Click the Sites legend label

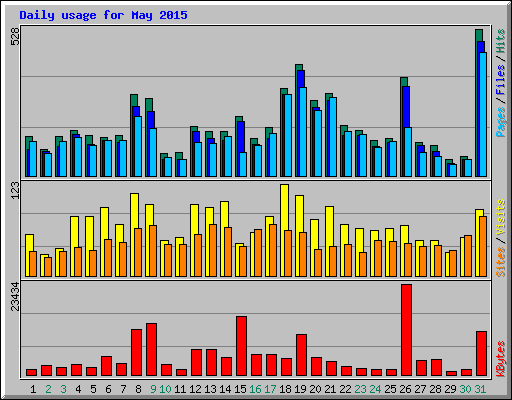501,262
